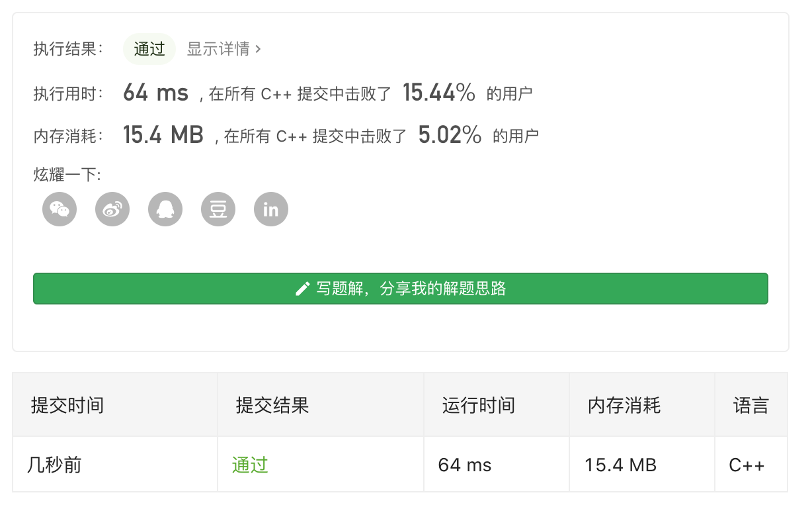812x507 pixels.
Task: Click the 提交时间 column header
Action: click(67, 405)
